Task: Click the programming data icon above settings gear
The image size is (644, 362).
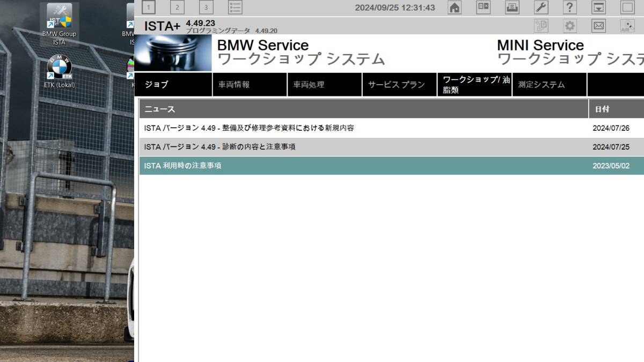Action: 541,25
